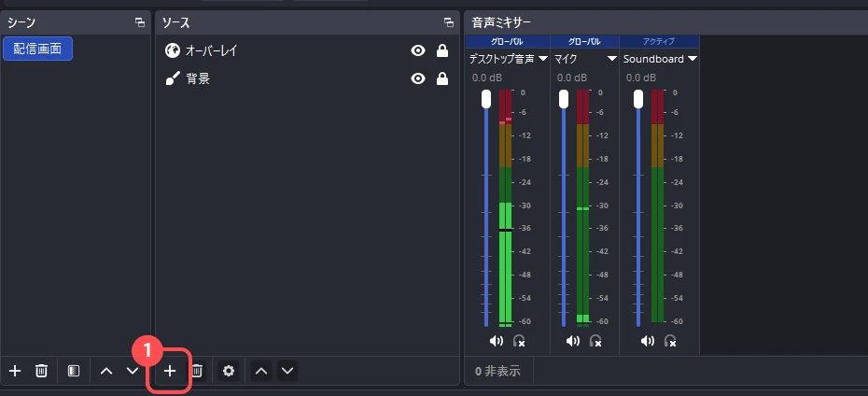868x396 pixels.
Task: Open source properties gear icon
Action: tap(229, 371)
